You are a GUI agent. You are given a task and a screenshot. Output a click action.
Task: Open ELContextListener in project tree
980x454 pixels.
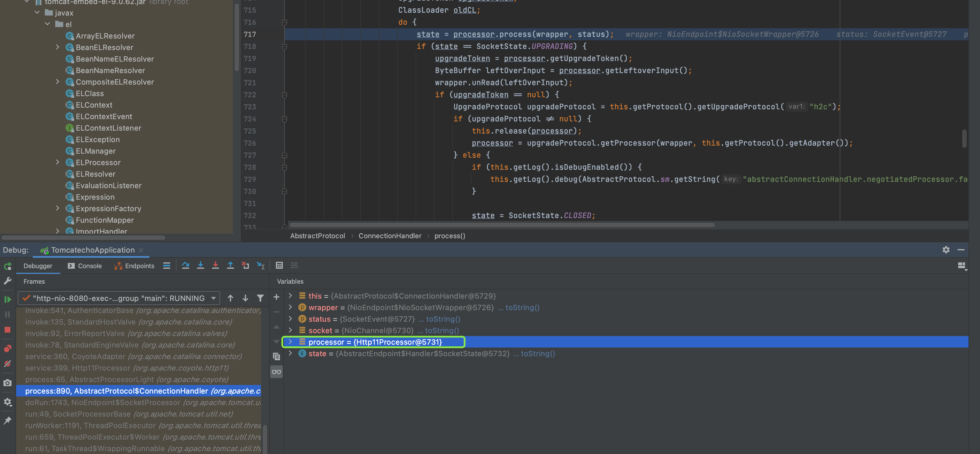(x=108, y=128)
